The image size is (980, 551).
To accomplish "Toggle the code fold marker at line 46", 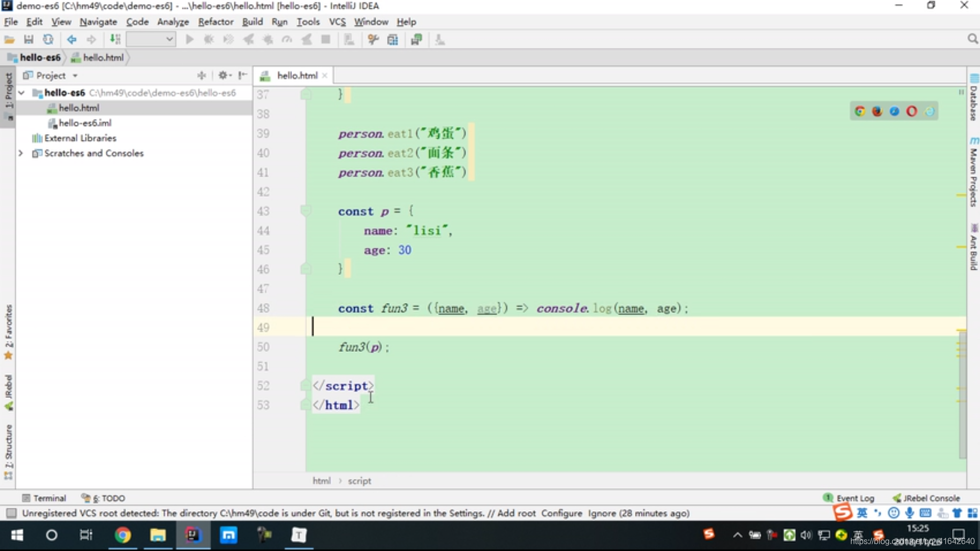I will [306, 268].
